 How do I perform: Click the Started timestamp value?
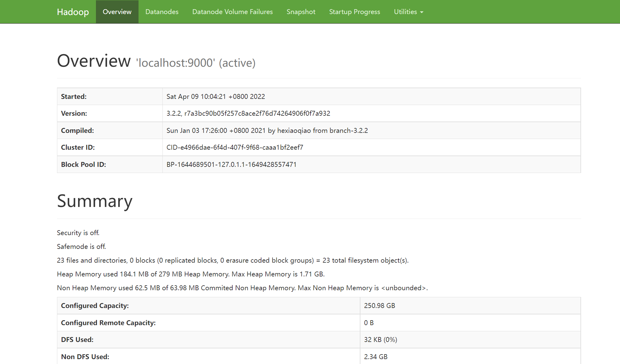point(215,96)
